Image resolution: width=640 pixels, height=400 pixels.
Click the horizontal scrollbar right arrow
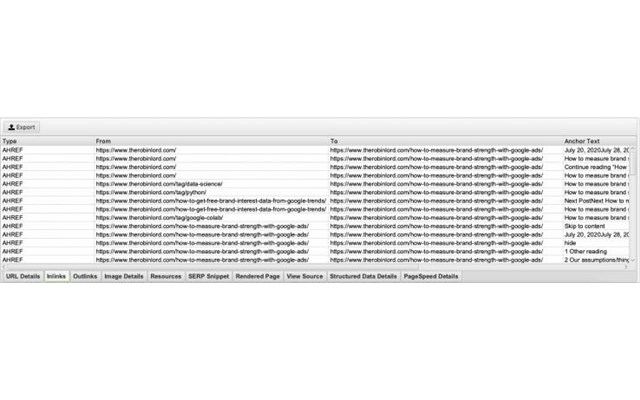point(626,267)
